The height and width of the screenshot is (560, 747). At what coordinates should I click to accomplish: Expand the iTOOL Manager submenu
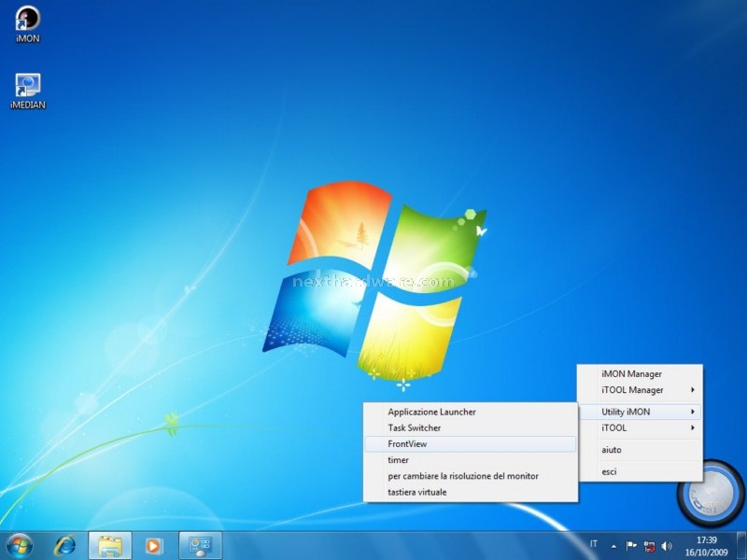(x=640, y=390)
